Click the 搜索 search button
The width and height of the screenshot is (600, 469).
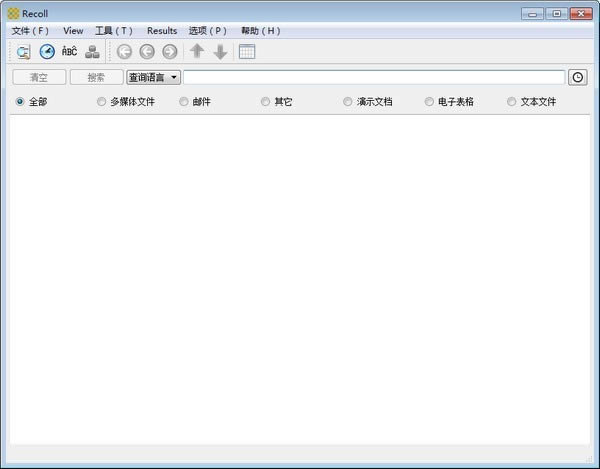(x=96, y=77)
